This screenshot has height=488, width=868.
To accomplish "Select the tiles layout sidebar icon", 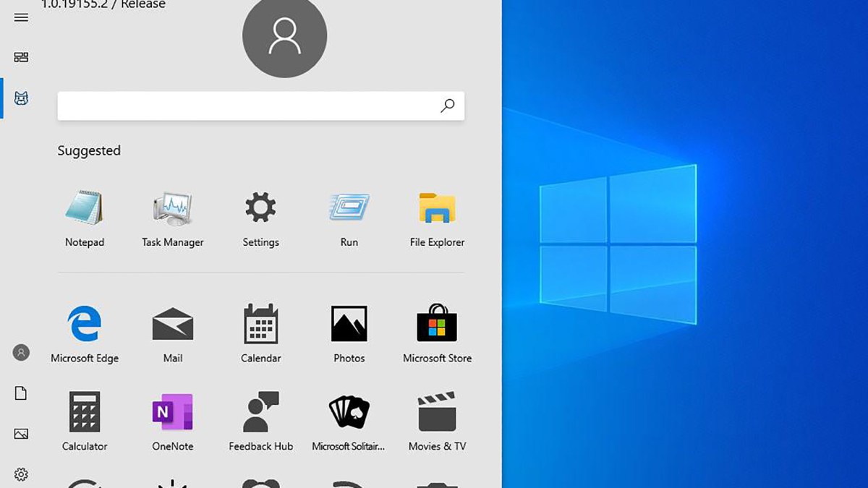I will (21, 57).
